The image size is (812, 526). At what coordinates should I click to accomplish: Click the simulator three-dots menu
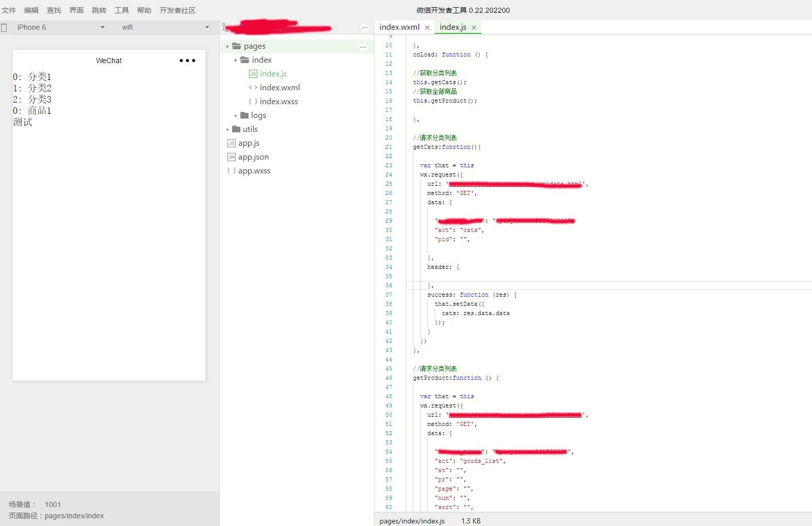187,61
